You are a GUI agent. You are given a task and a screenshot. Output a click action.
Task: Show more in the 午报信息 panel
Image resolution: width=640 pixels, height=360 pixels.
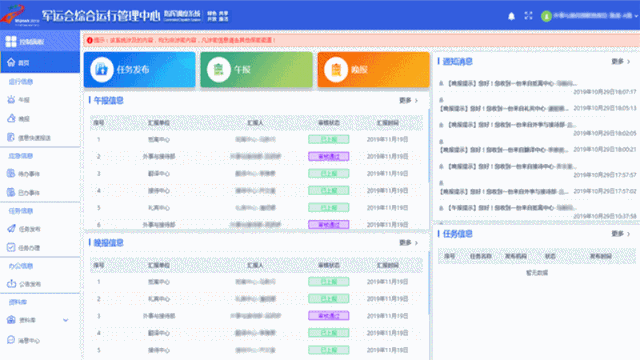point(409,100)
